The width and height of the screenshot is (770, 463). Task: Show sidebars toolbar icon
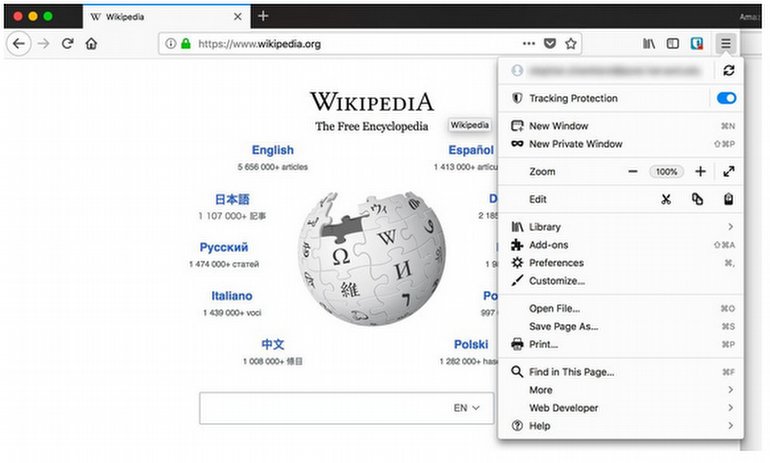pos(673,44)
